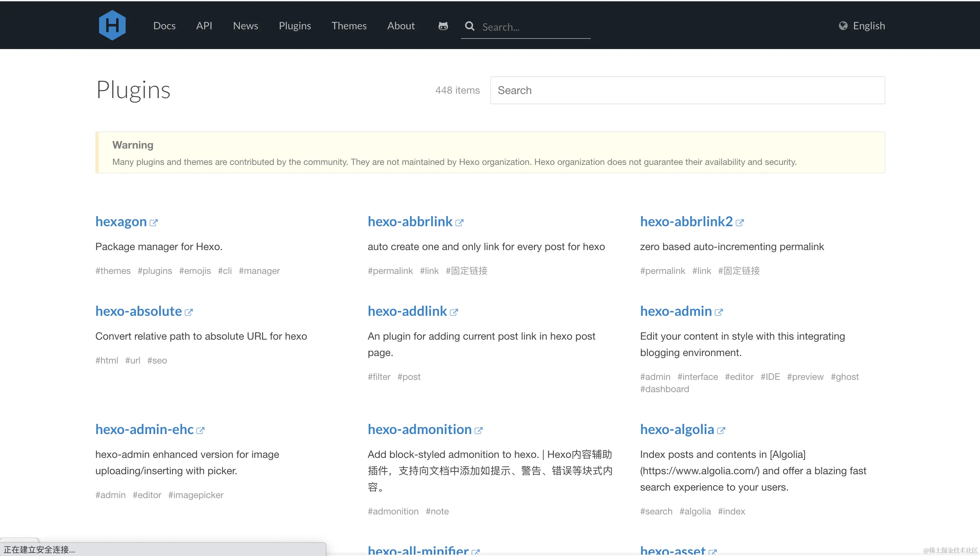Click the globe language icon
Viewport: 980px width, 556px height.
point(843,26)
